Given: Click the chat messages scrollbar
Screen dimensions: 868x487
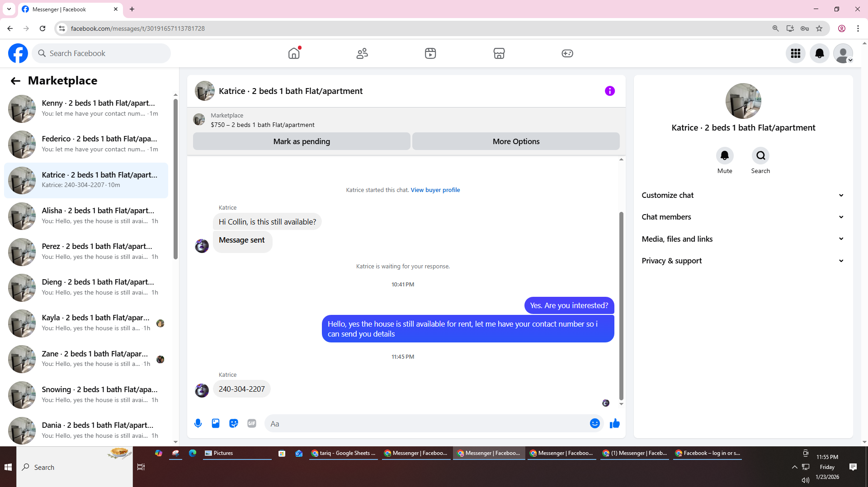Looking at the screenshot, I should pyautogui.click(x=621, y=306).
